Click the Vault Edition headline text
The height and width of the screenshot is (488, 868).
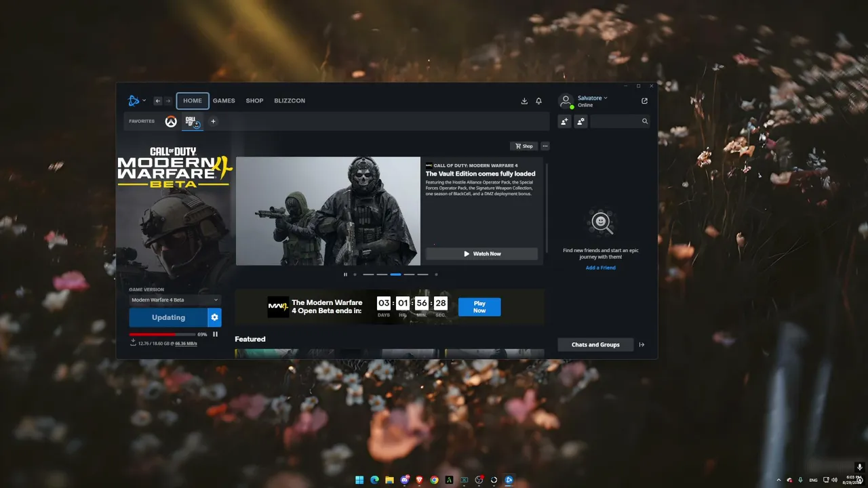coord(481,174)
